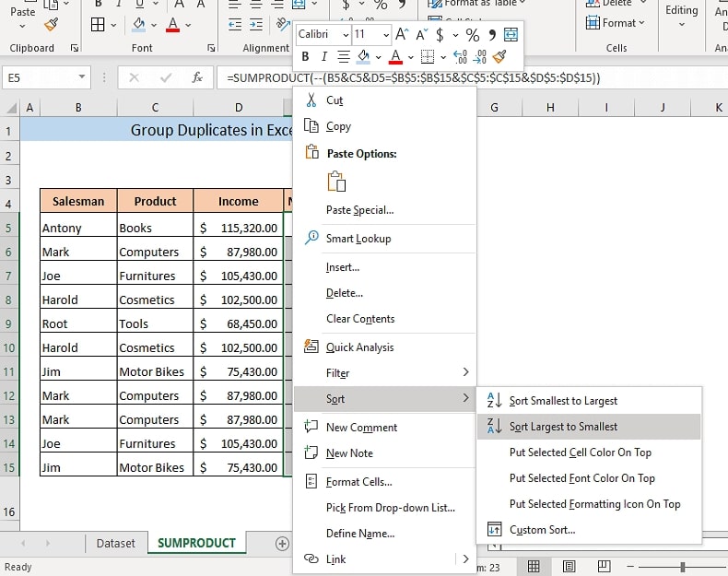
Task: Open the Font group dialog launcher
Action: click(211, 48)
